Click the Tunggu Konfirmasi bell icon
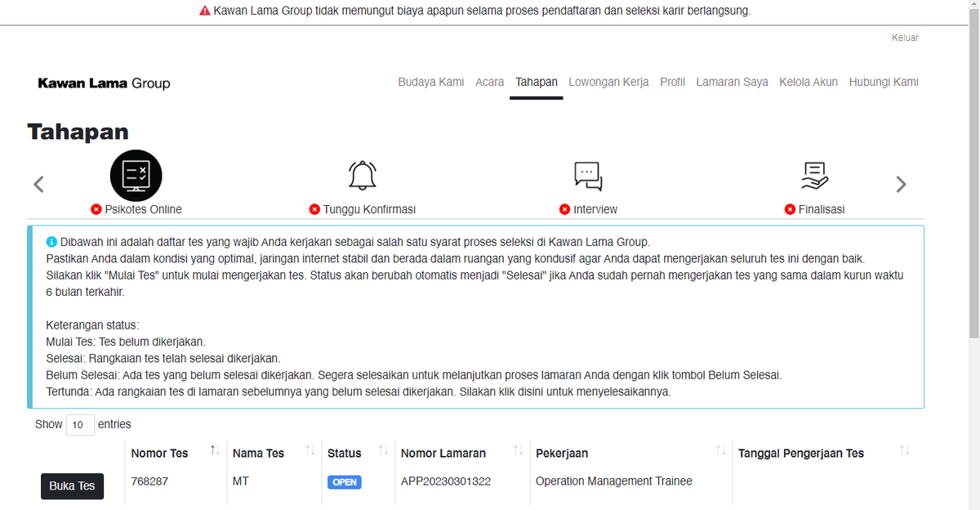Screen dimensions: 980x510 pos(363,176)
